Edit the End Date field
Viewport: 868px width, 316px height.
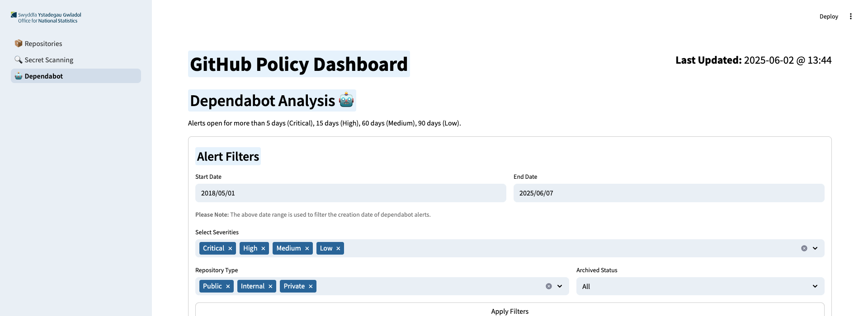[x=669, y=193]
